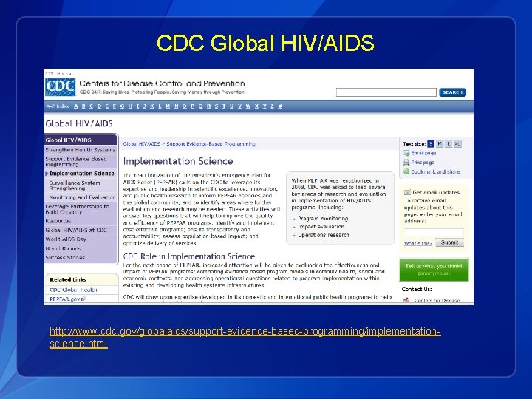Viewport: 532px width, 399px height.
Task: Open Global HIV/AIDS at CDC item
Action: click(x=81, y=230)
